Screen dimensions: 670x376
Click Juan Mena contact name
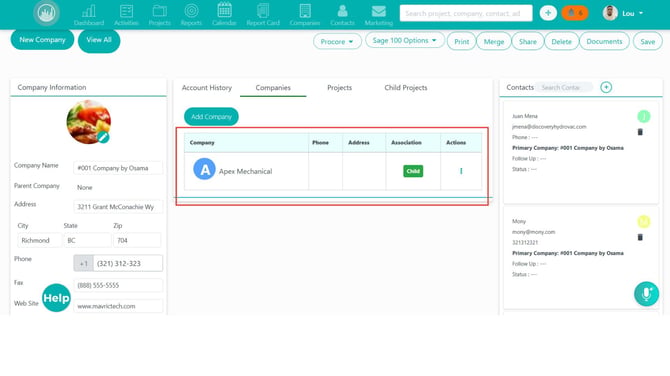click(x=525, y=116)
